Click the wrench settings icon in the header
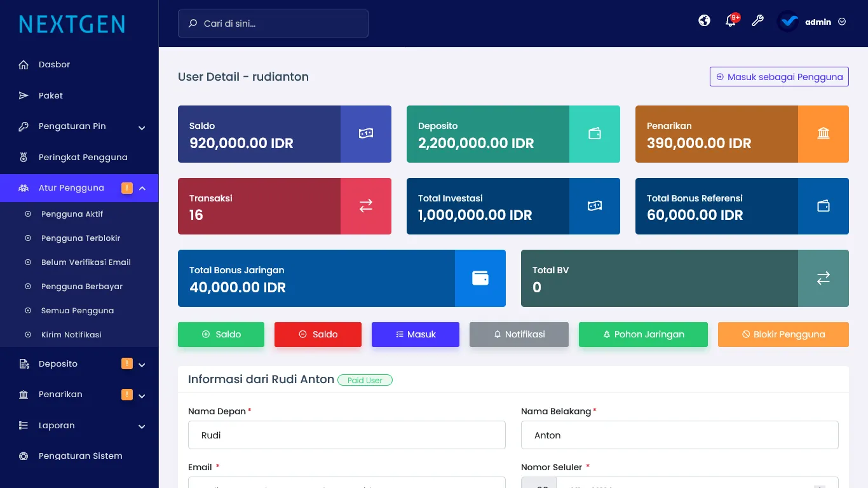The width and height of the screenshot is (868, 488). 757,21
